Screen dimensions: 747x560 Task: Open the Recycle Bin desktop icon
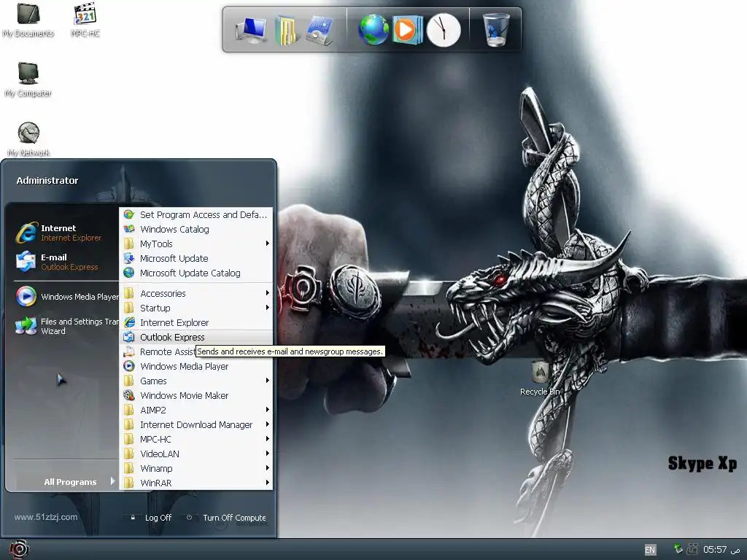[540, 378]
